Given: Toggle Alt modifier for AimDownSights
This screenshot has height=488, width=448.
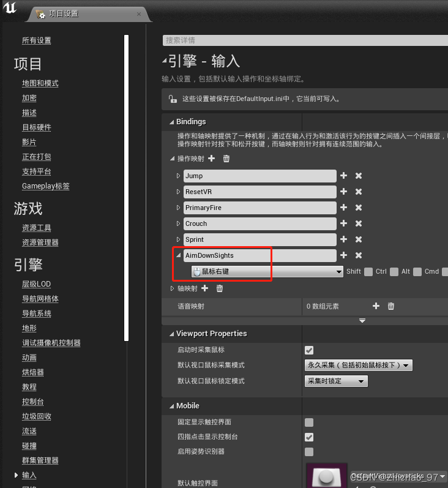Looking at the screenshot, I should pyautogui.click(x=417, y=272).
